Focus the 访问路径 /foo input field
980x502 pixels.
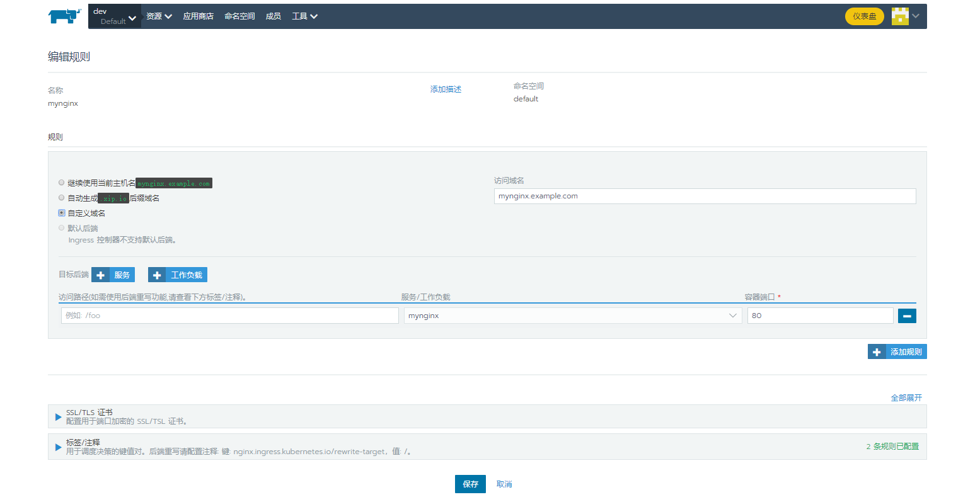pos(230,316)
